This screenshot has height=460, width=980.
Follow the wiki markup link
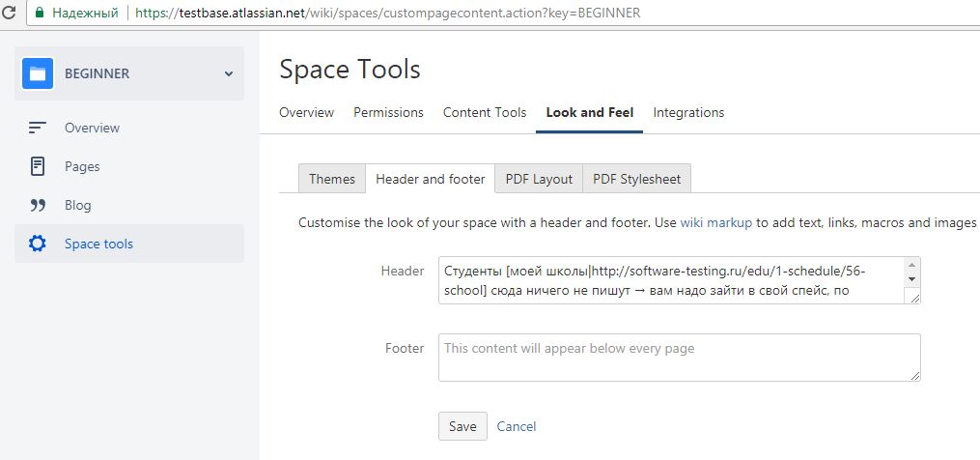coord(716,223)
